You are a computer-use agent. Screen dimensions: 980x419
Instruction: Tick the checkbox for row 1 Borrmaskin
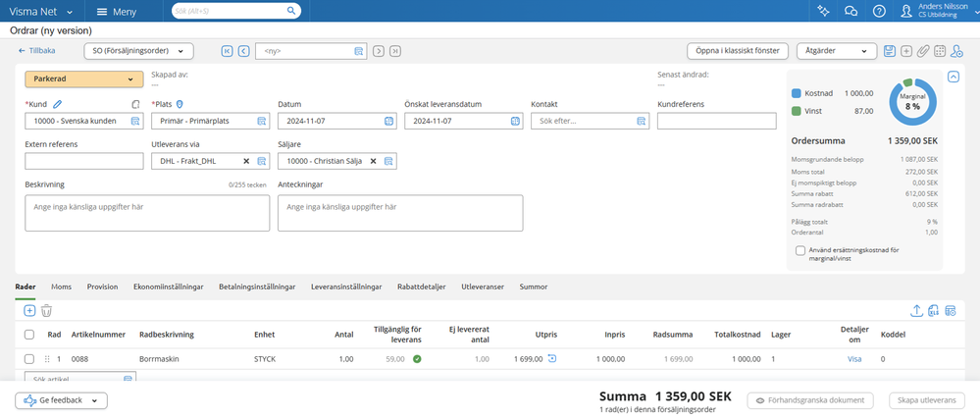click(29, 359)
